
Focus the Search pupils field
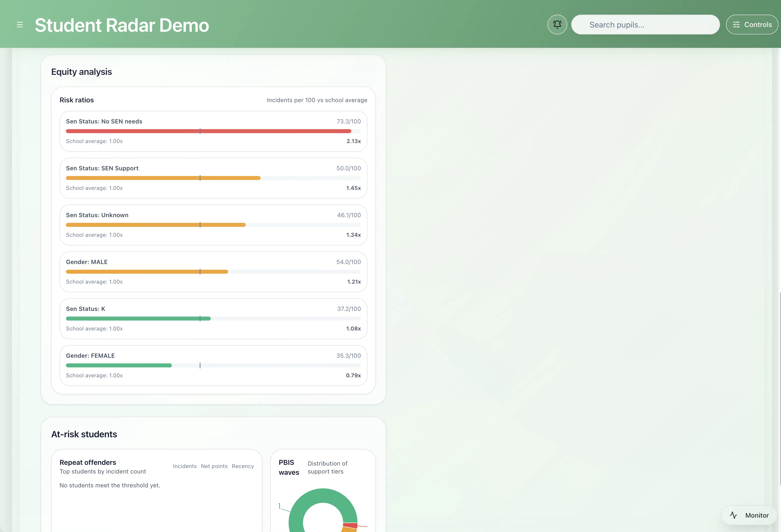[645, 25]
